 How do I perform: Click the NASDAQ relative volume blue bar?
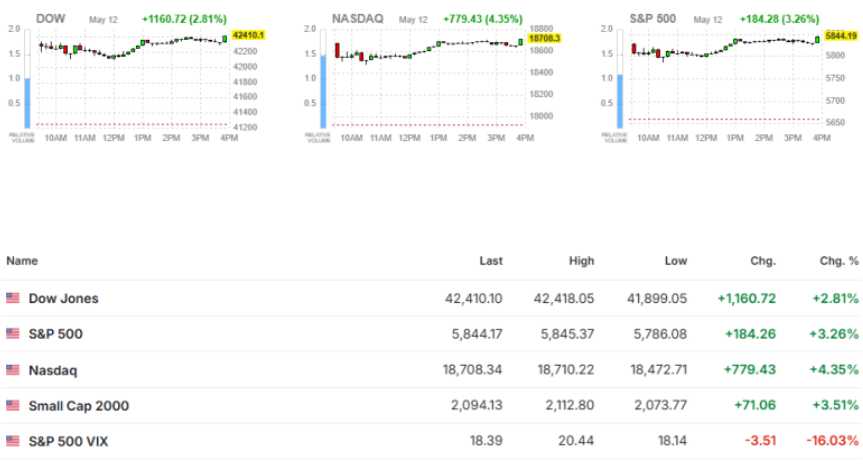coord(324,91)
